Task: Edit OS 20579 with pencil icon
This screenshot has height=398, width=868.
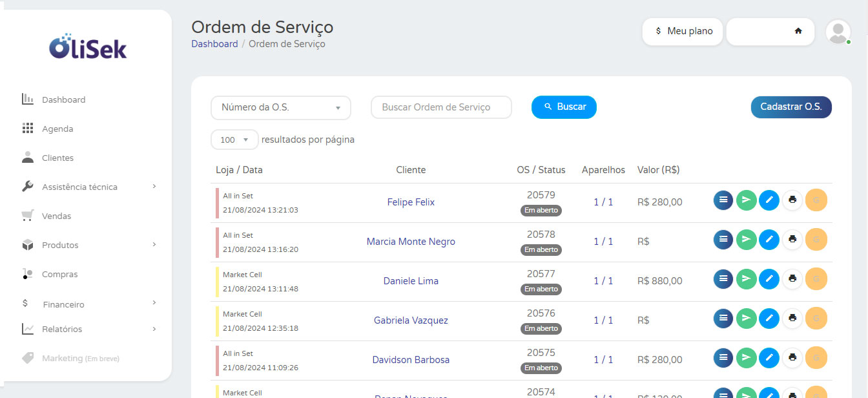Action: pyautogui.click(x=769, y=200)
